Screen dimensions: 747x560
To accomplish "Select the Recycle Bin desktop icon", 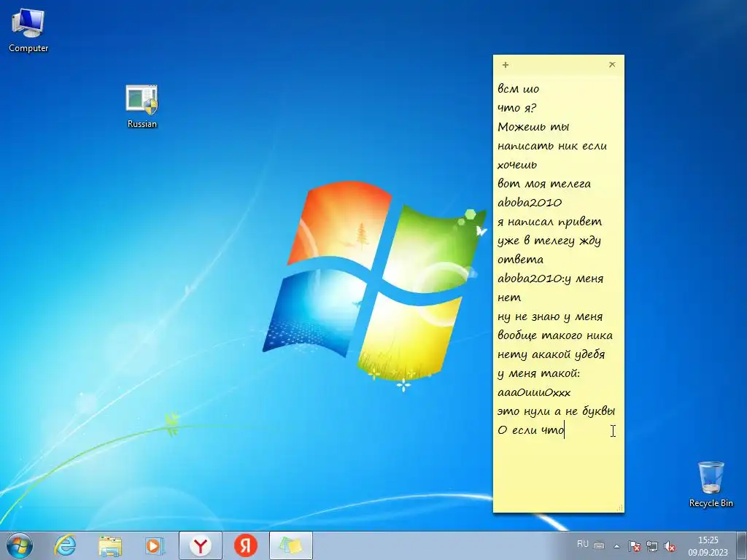I will (711, 484).
